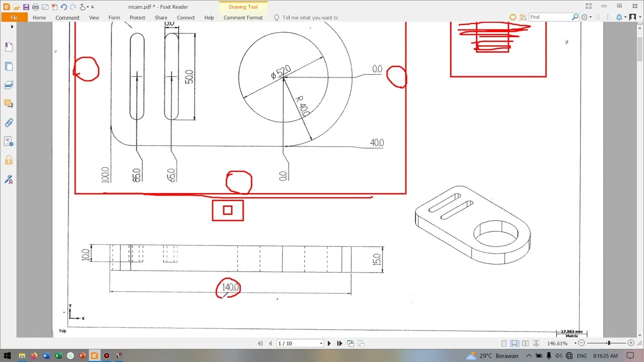Open the Digital Signatures panel
This screenshot has width=644, height=362.
pos(9,179)
